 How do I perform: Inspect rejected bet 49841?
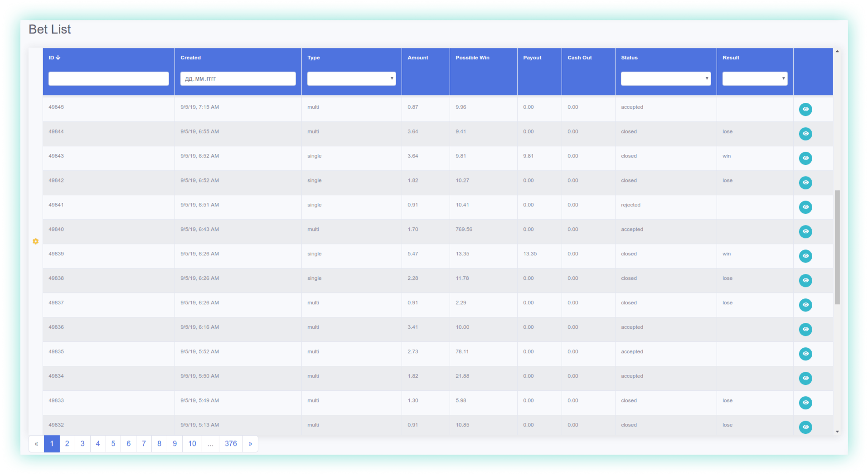(x=806, y=207)
